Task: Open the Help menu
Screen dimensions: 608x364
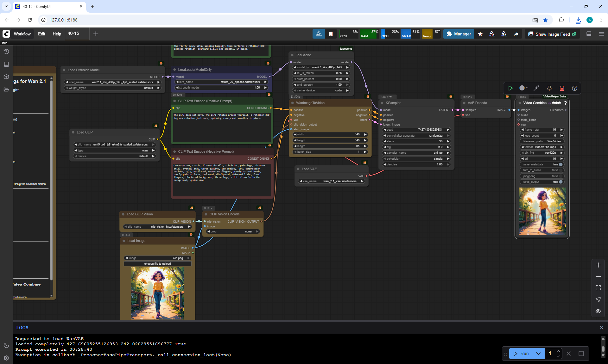Action: tap(57, 34)
